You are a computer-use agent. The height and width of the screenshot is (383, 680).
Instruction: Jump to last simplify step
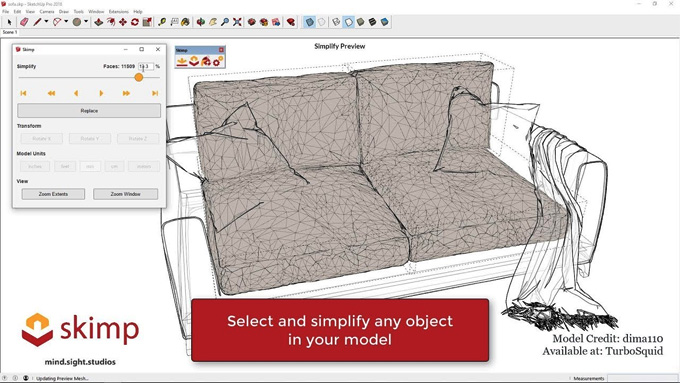coord(155,93)
